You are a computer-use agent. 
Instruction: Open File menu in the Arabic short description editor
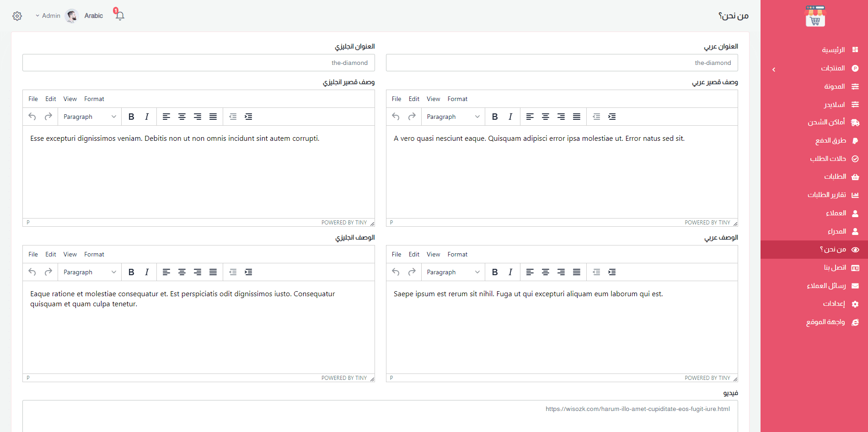tap(396, 99)
